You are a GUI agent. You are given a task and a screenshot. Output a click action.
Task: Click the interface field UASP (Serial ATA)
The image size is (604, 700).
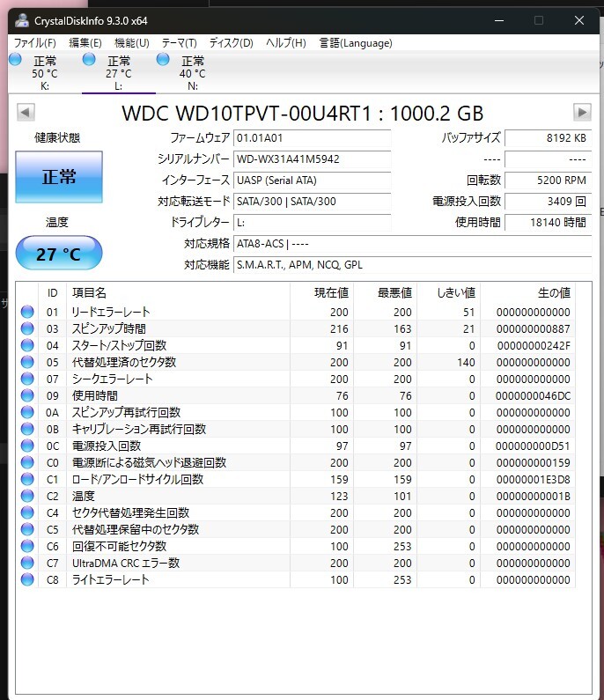tap(312, 181)
